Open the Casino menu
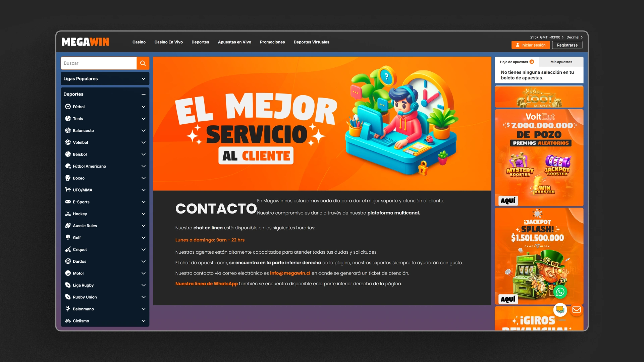644x362 pixels. pos(139,42)
